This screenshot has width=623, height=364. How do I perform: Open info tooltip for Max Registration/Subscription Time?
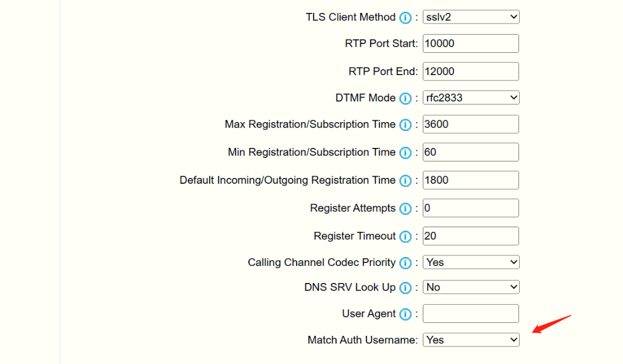tap(405, 125)
